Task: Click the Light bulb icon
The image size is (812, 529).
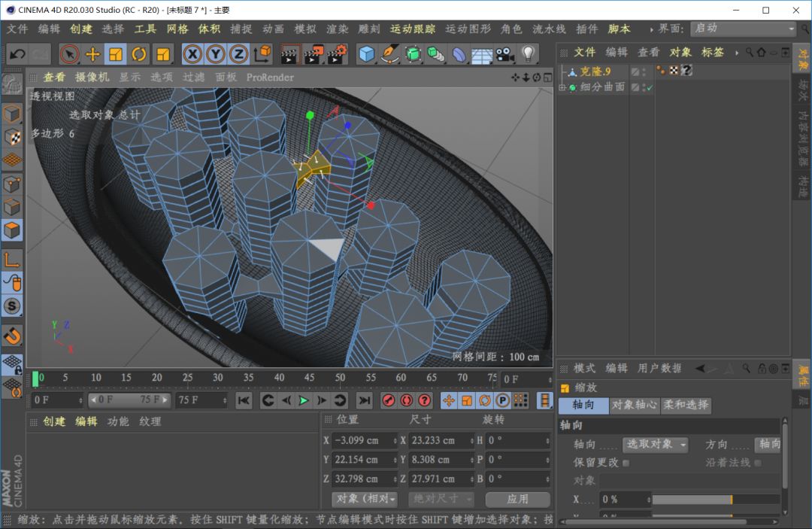Action: point(528,54)
